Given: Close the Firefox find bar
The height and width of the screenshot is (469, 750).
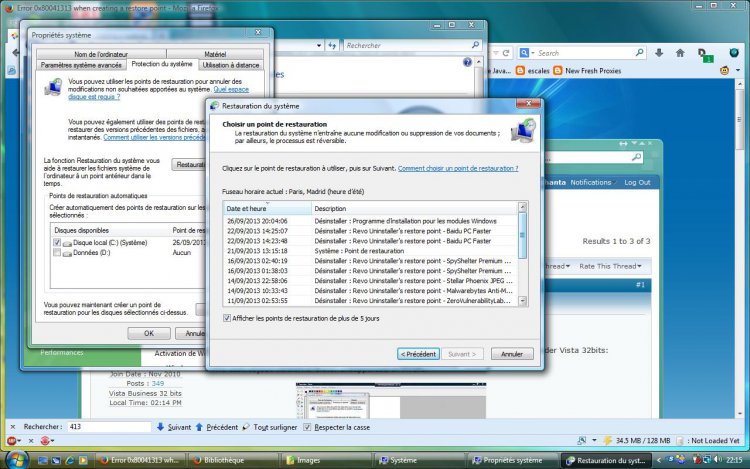Looking at the screenshot, I should click(x=13, y=427).
